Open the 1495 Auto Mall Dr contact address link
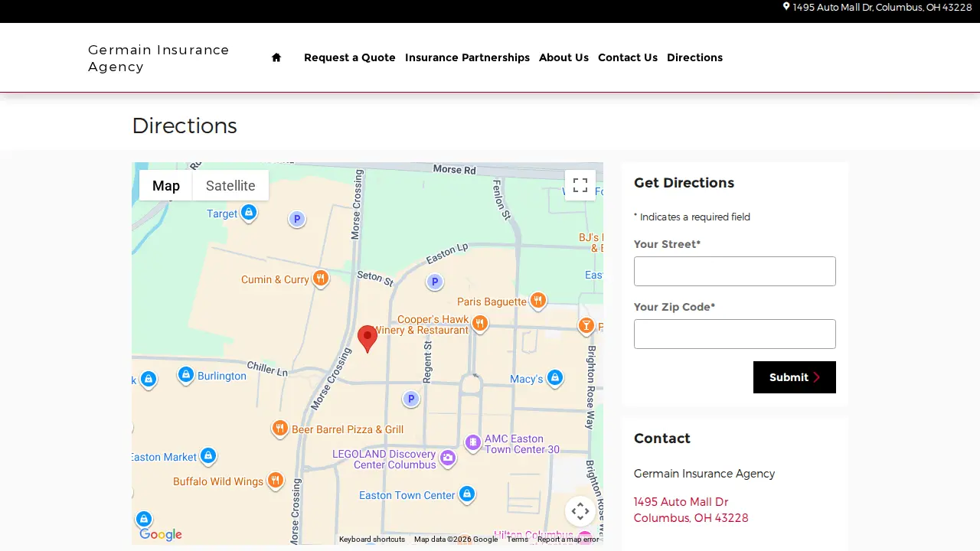 coord(691,510)
